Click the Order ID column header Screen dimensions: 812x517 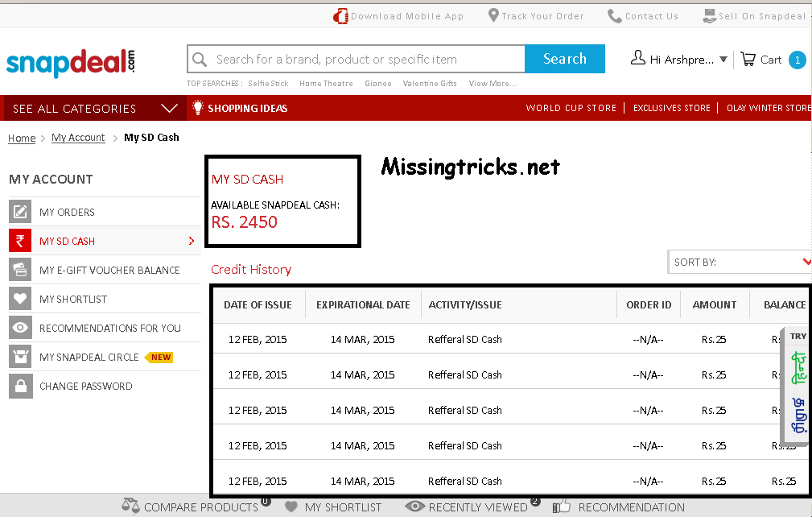649,304
